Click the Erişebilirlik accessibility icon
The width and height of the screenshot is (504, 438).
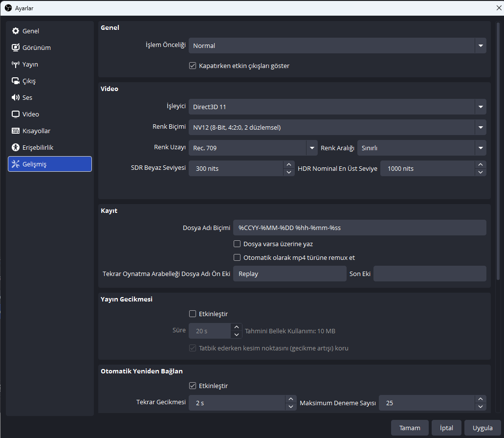point(16,147)
